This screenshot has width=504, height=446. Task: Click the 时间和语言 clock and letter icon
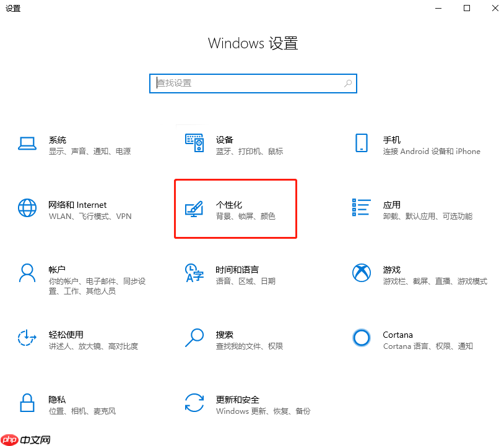[x=194, y=273]
